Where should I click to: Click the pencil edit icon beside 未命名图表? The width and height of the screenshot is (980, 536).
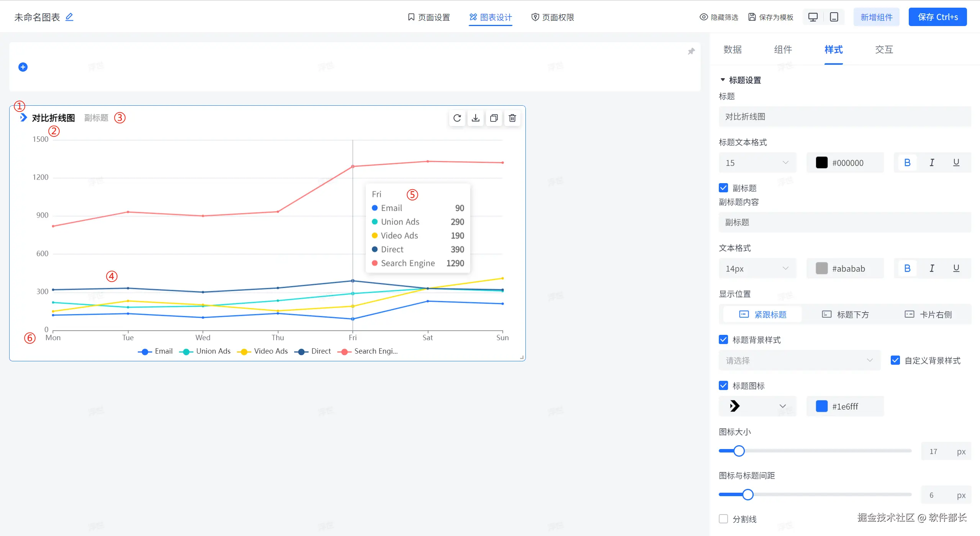pyautogui.click(x=69, y=17)
